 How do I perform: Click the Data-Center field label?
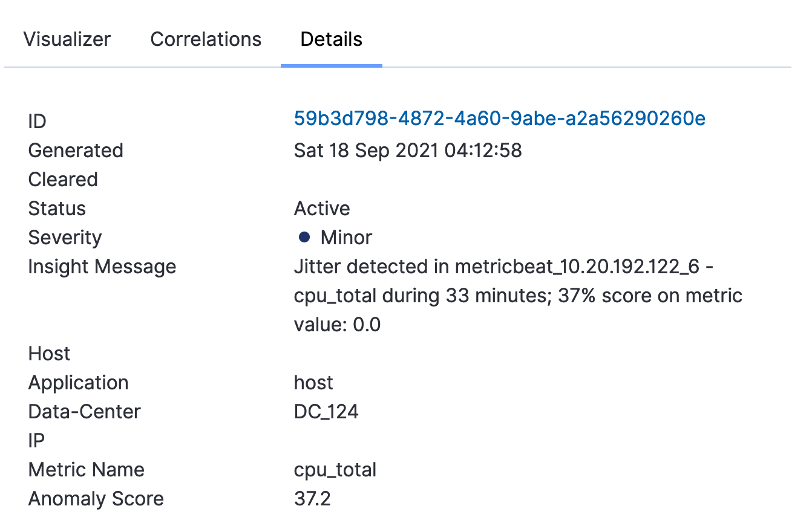click(84, 412)
